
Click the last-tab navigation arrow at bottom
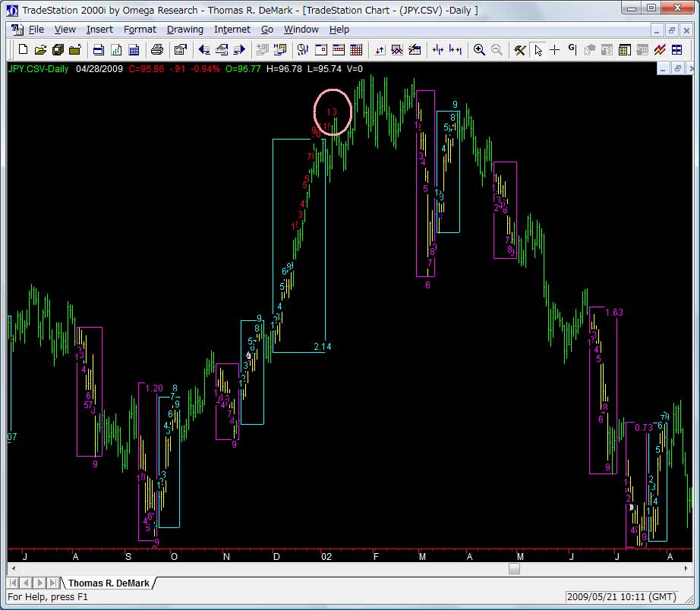(52, 583)
